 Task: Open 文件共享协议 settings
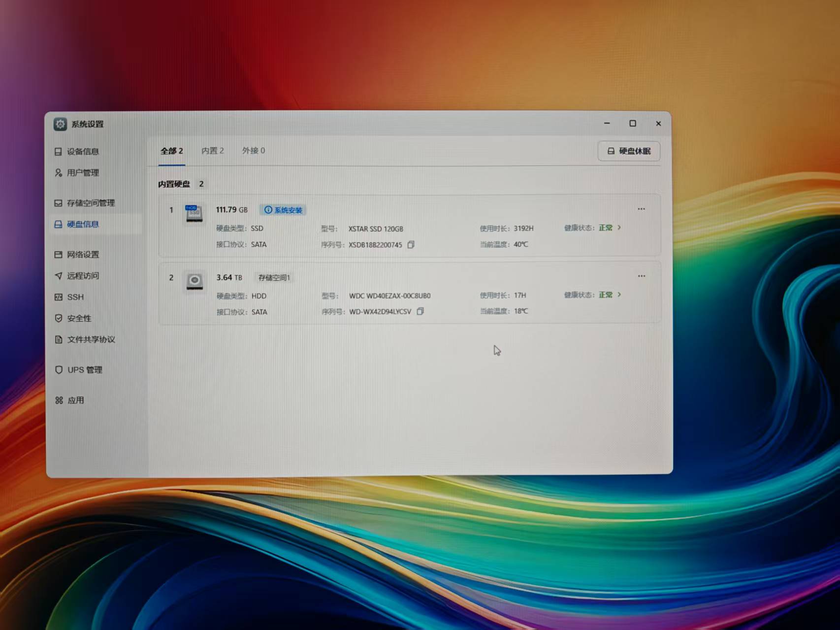click(x=85, y=339)
